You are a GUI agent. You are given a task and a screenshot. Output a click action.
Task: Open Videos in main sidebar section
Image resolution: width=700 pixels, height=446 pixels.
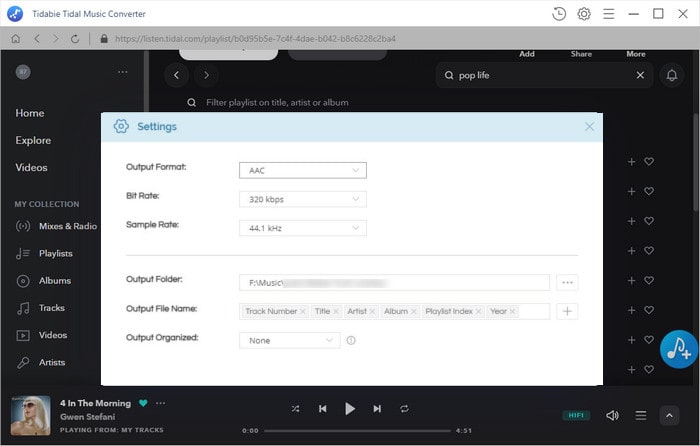pyautogui.click(x=31, y=167)
